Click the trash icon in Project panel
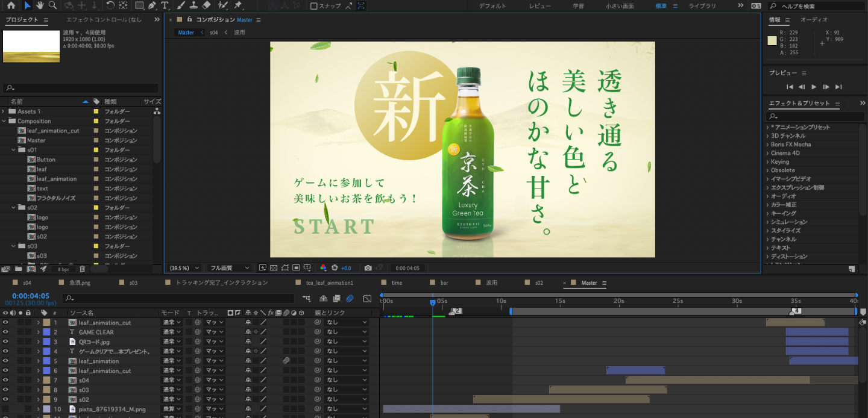Image resolution: width=868 pixels, height=418 pixels. click(x=83, y=269)
